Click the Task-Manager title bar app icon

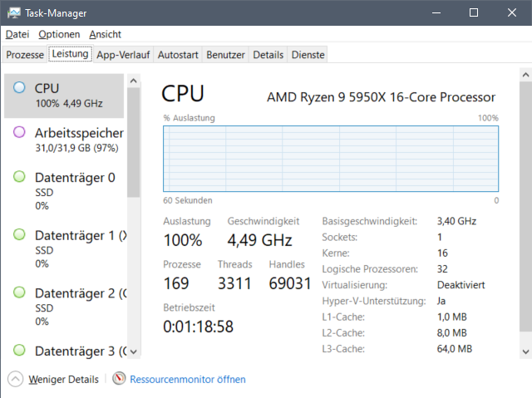pyautogui.click(x=14, y=13)
